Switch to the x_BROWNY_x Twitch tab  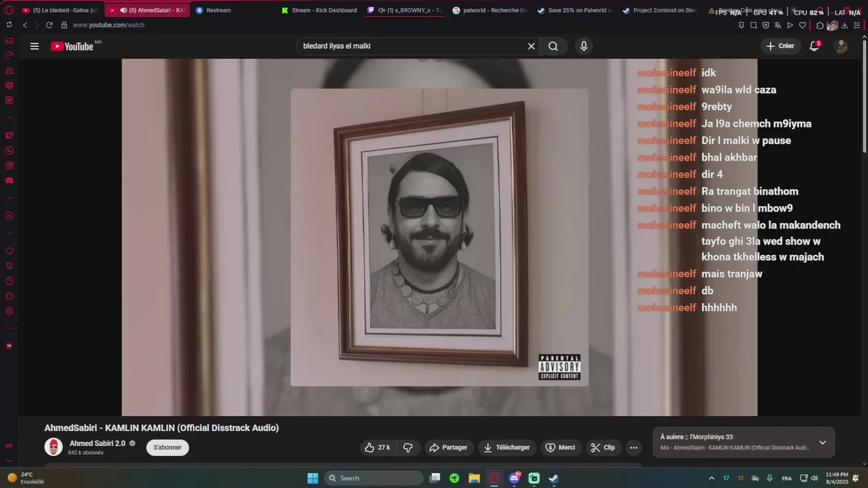(x=405, y=10)
